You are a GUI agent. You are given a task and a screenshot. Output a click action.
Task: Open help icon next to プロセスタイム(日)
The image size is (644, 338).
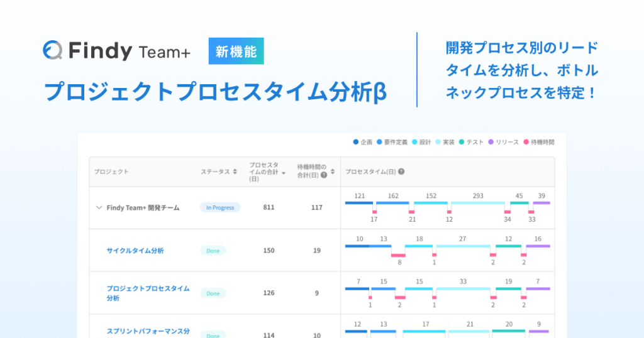[x=401, y=172]
